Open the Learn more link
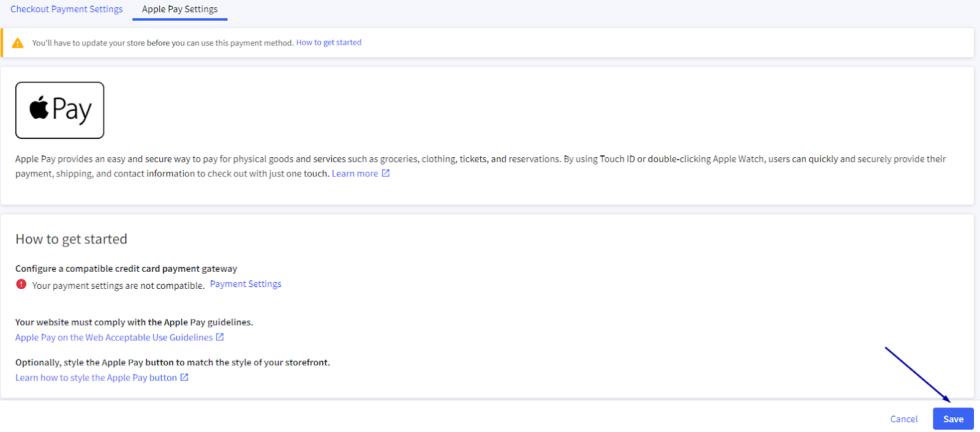Image resolution: width=980 pixels, height=432 pixels. click(x=355, y=174)
